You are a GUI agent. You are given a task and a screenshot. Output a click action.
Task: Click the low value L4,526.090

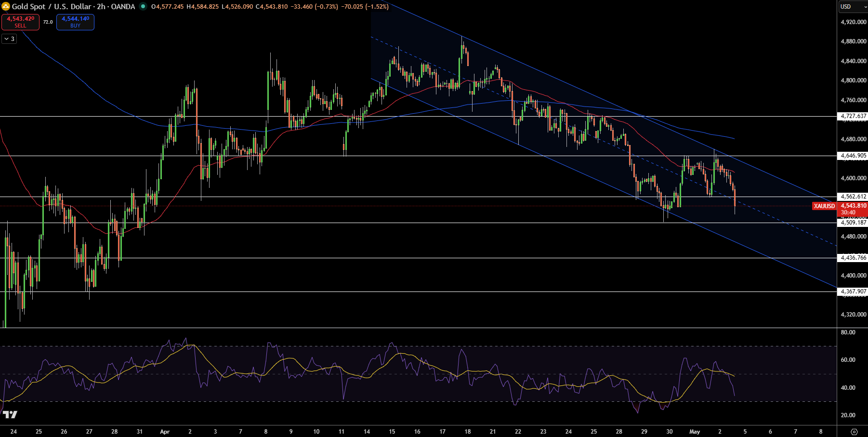tap(237, 7)
